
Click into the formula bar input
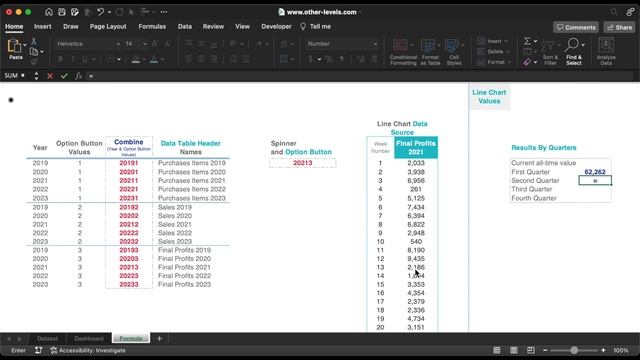359,76
